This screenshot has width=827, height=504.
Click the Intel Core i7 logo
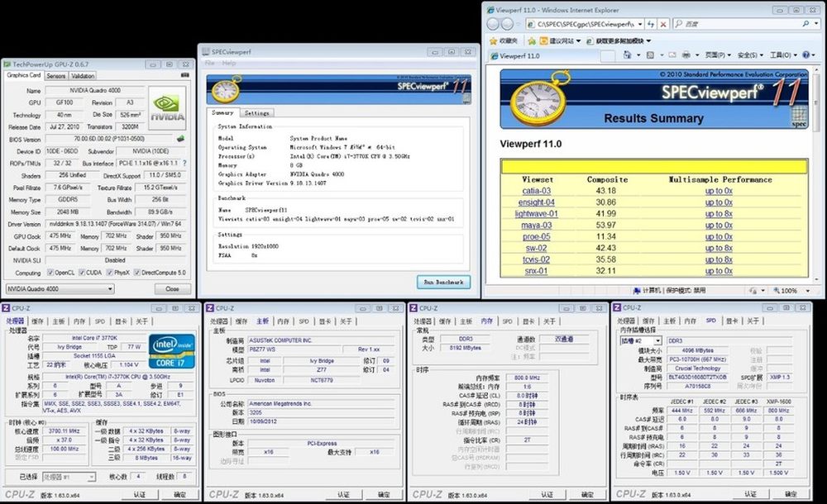pos(172,351)
